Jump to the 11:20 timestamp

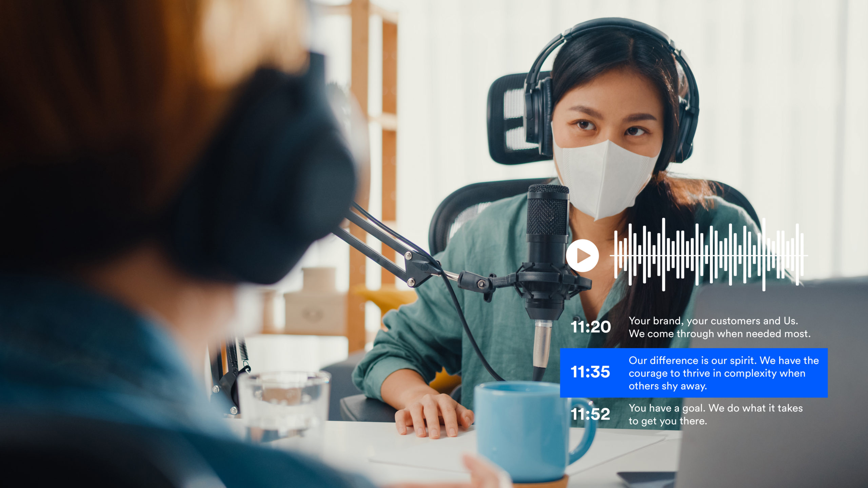pyautogui.click(x=591, y=327)
